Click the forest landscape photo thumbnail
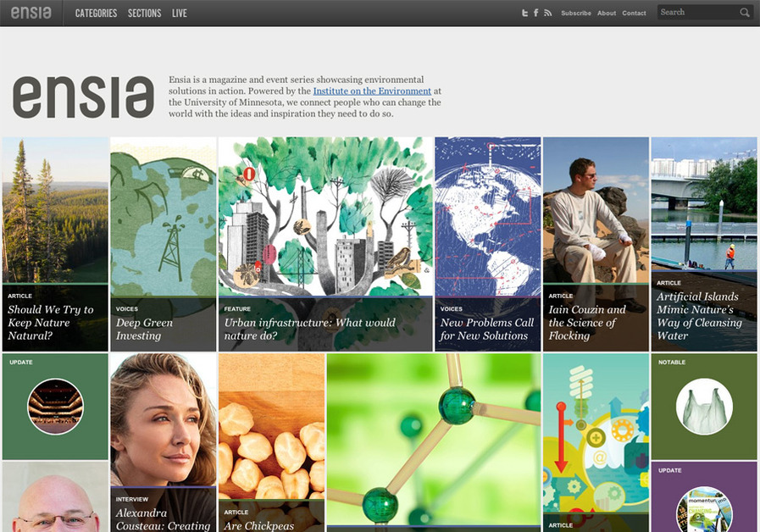 coord(55,209)
